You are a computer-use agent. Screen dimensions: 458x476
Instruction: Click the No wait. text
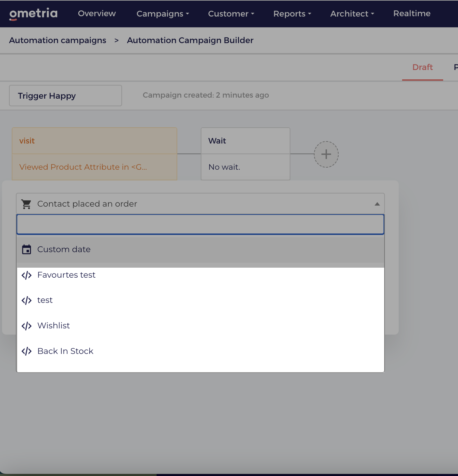tap(224, 167)
